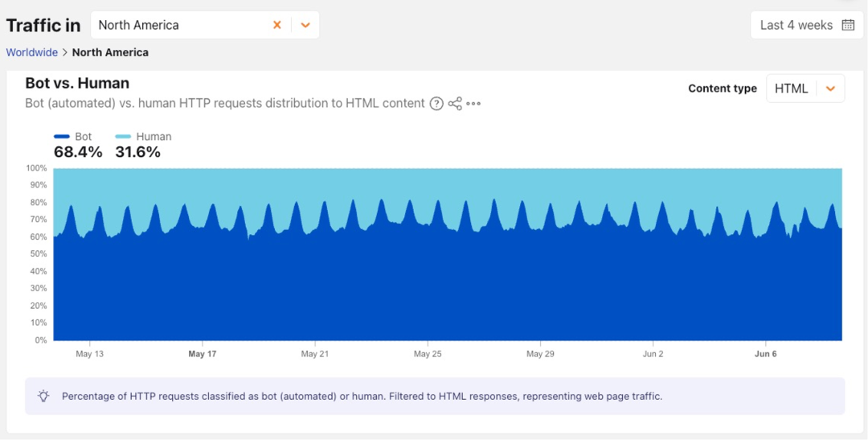
Task: Share the Bot vs. Human chart
Action: pyautogui.click(x=455, y=104)
